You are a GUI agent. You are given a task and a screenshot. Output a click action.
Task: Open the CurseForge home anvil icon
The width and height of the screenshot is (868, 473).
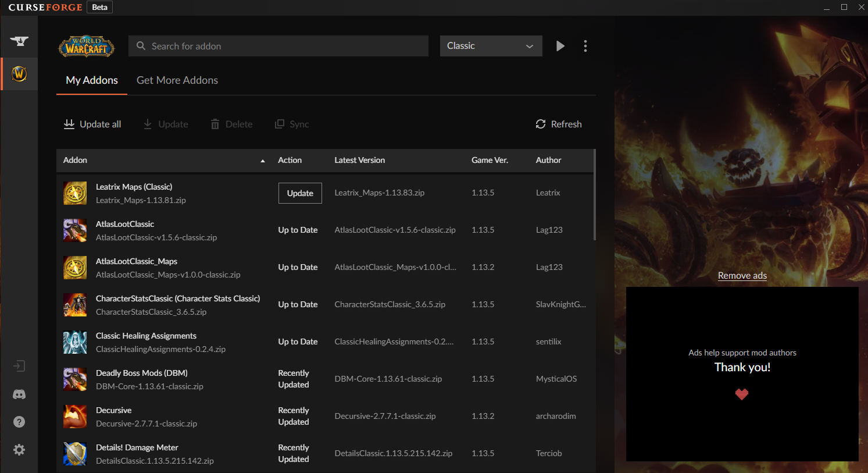pos(19,41)
